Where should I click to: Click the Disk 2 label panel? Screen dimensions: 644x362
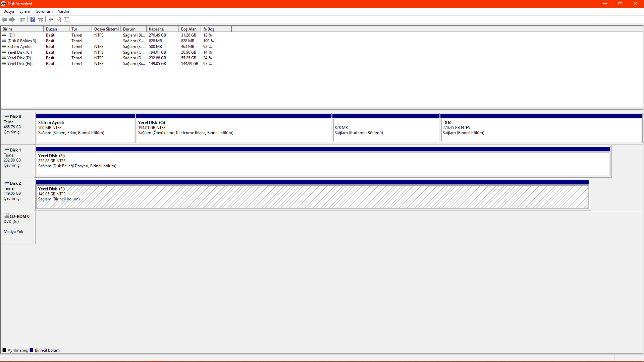pyautogui.click(x=18, y=194)
